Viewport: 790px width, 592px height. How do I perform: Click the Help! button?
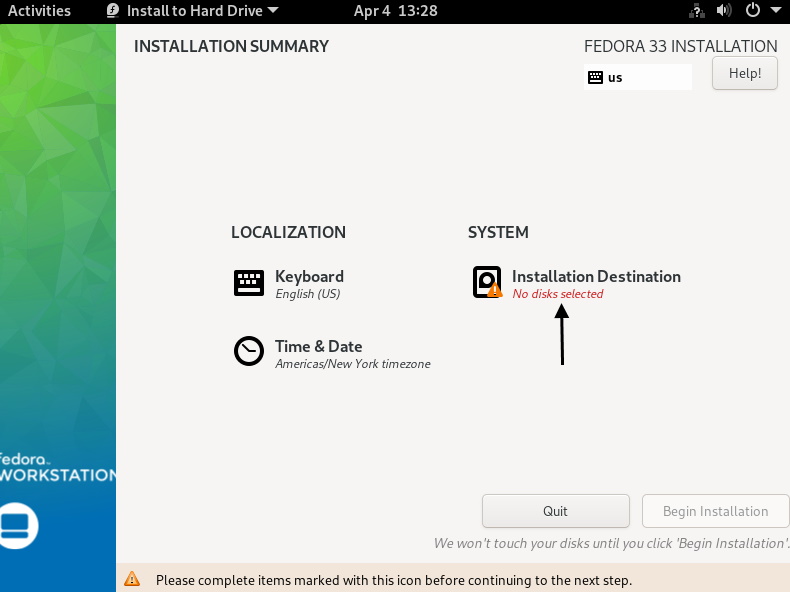(x=745, y=73)
